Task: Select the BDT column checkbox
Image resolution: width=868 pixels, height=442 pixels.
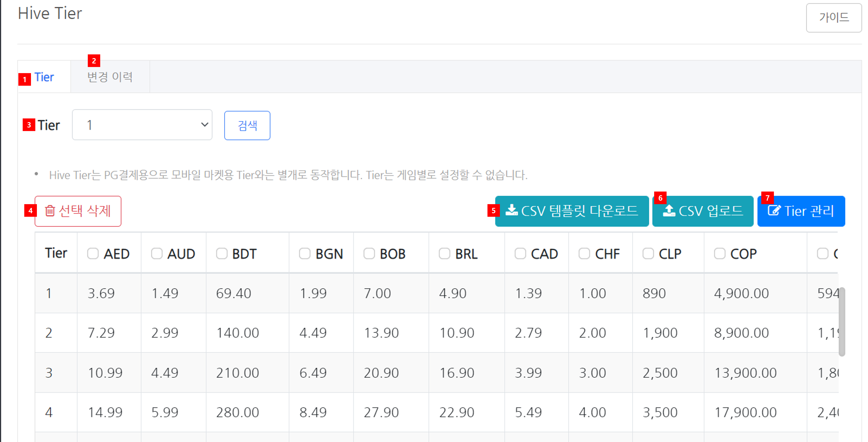Action: coord(222,253)
